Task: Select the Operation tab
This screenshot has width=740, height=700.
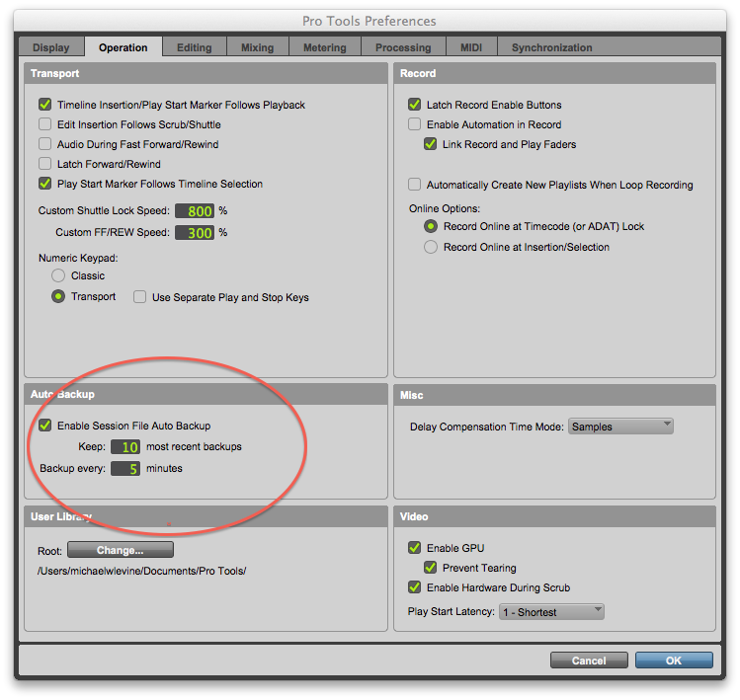Action: [123, 47]
